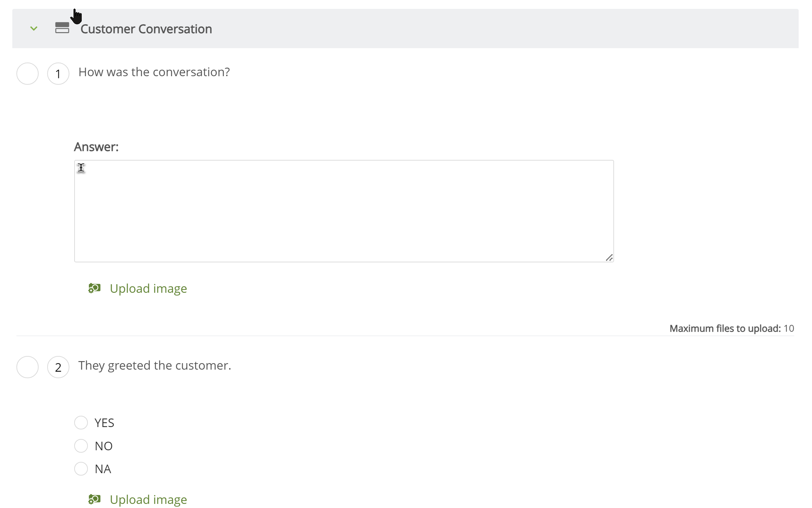Screen dimensions: 812x508
Task: Click the 'Answer:' label
Action: pyautogui.click(x=96, y=147)
